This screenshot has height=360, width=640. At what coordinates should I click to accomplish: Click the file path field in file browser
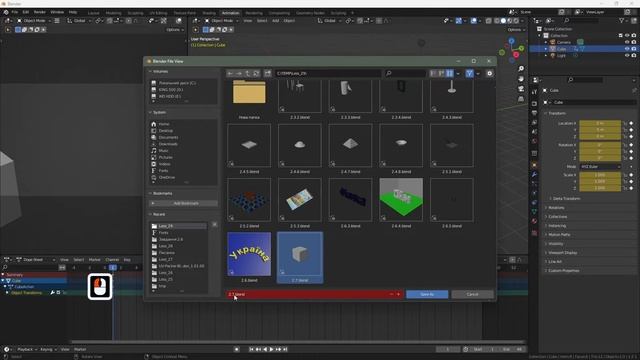click(327, 73)
